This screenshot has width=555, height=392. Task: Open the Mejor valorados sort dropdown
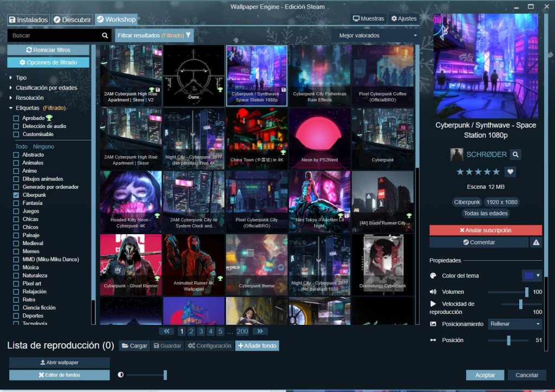point(376,35)
